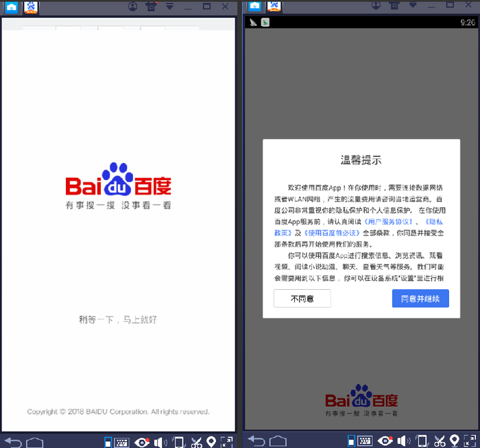Open gift store icon in right window
The width and height of the screenshot is (480, 448).
pyautogui.click(x=394, y=5)
